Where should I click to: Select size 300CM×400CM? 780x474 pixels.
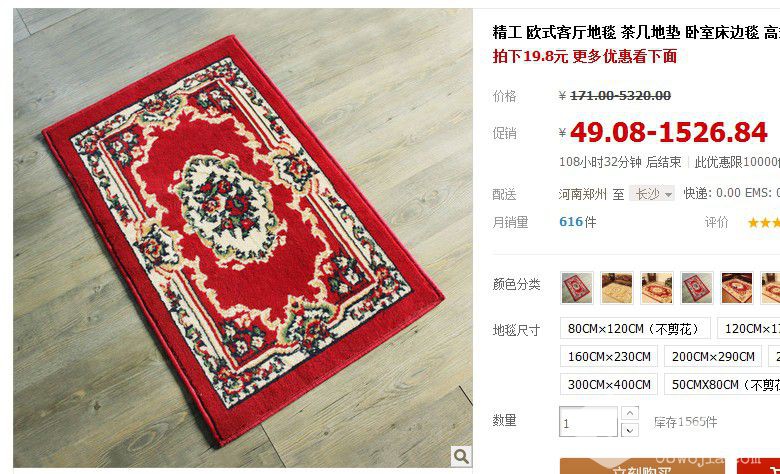click(x=609, y=384)
